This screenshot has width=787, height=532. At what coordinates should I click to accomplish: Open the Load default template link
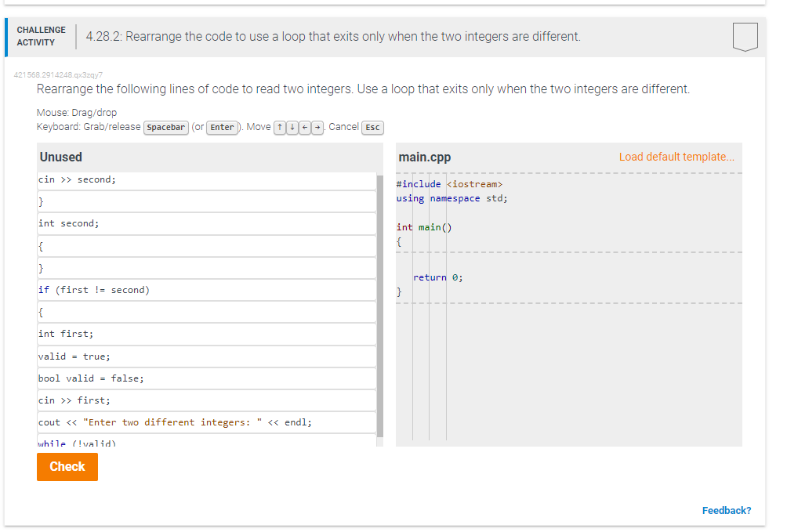(676, 157)
